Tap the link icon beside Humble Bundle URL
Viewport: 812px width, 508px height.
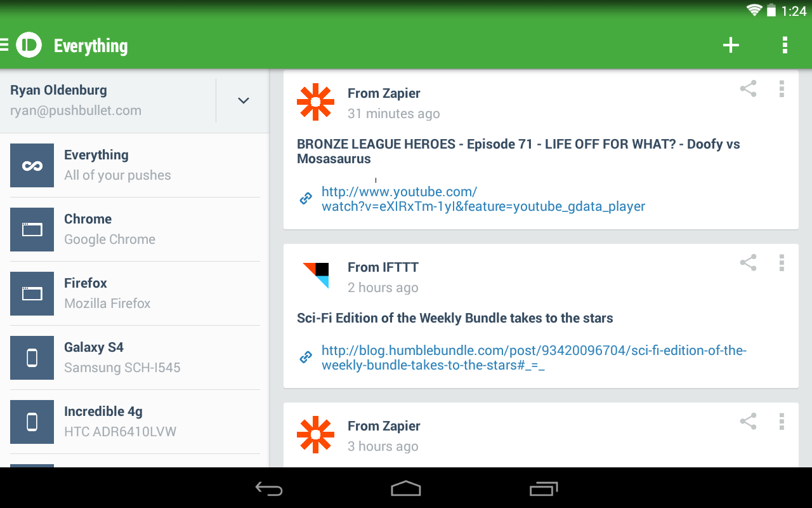point(306,358)
